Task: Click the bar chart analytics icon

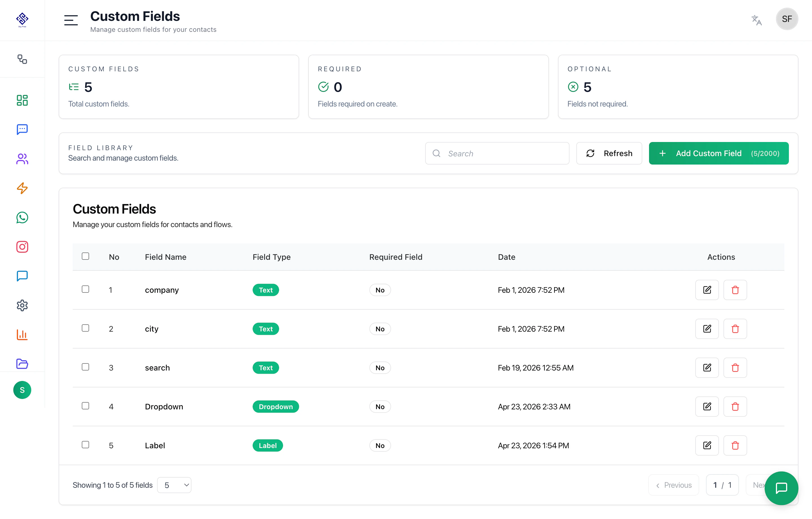Action: coord(22,335)
